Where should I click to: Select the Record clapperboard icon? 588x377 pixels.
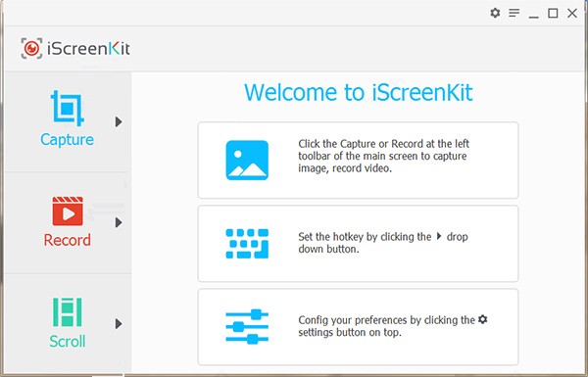pos(68,211)
